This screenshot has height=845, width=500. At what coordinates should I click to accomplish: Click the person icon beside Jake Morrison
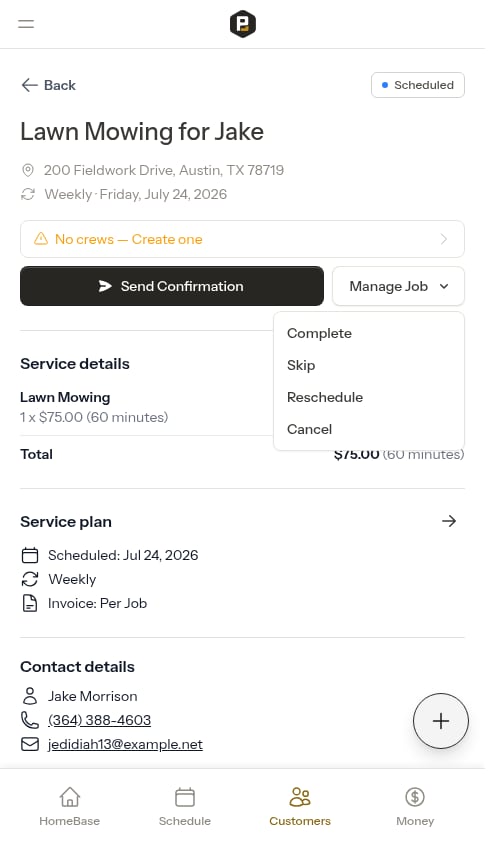tap(30, 696)
